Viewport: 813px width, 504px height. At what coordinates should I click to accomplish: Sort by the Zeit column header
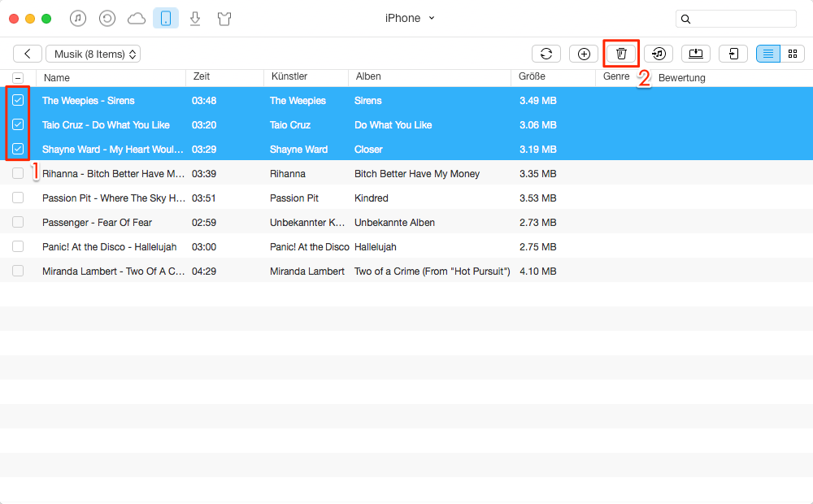[x=202, y=76]
